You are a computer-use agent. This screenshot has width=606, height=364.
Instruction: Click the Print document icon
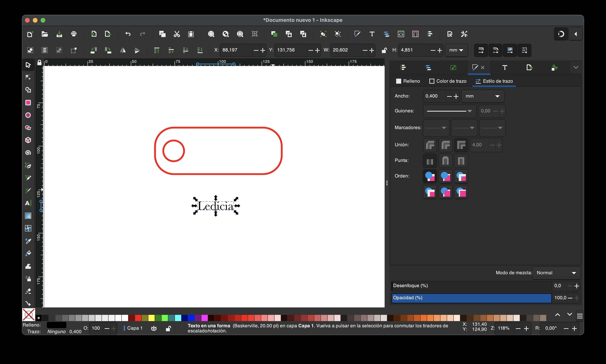(x=74, y=34)
